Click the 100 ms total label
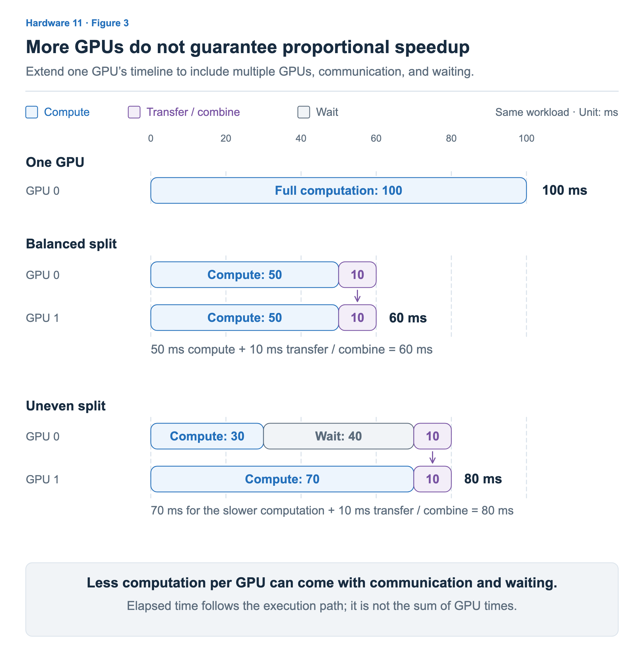The width and height of the screenshot is (644, 662). (565, 190)
